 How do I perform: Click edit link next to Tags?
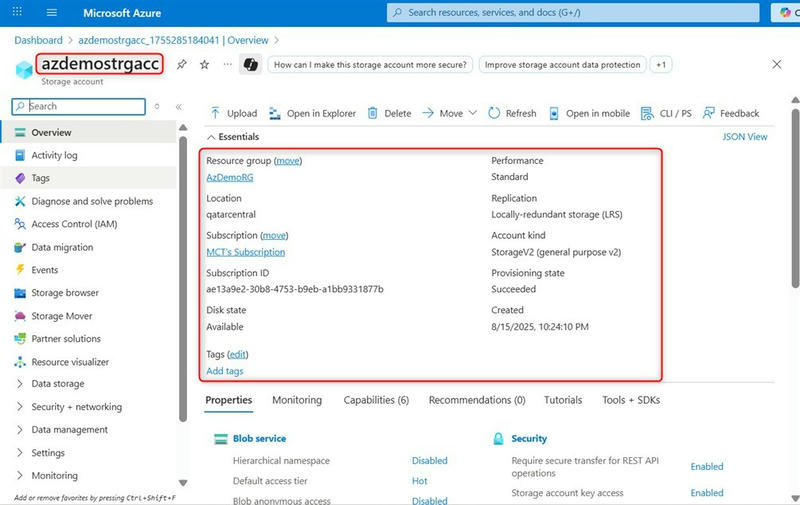[238, 354]
